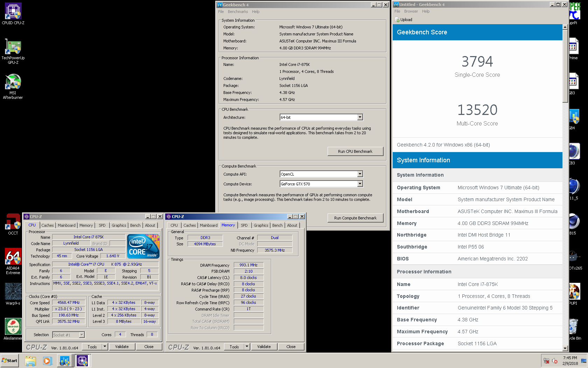588x368 pixels.
Task: Open the Recycle Bin desktop icon
Action: (x=574, y=329)
